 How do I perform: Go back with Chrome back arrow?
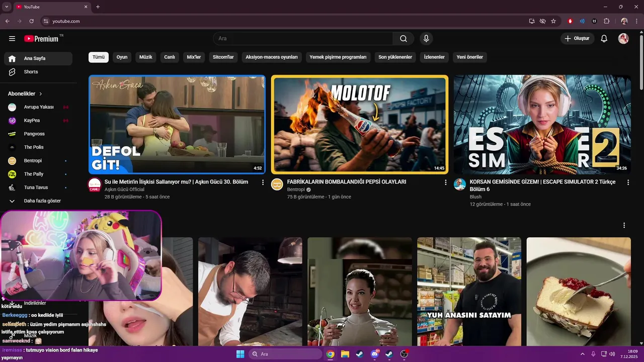(7, 21)
